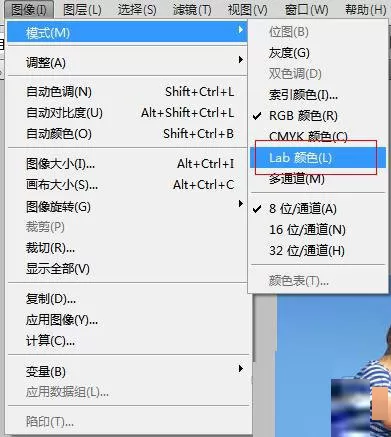This screenshot has width=391, height=437.
Task: Switch to 32 位/通道(H) bit depth
Action: [318, 251]
